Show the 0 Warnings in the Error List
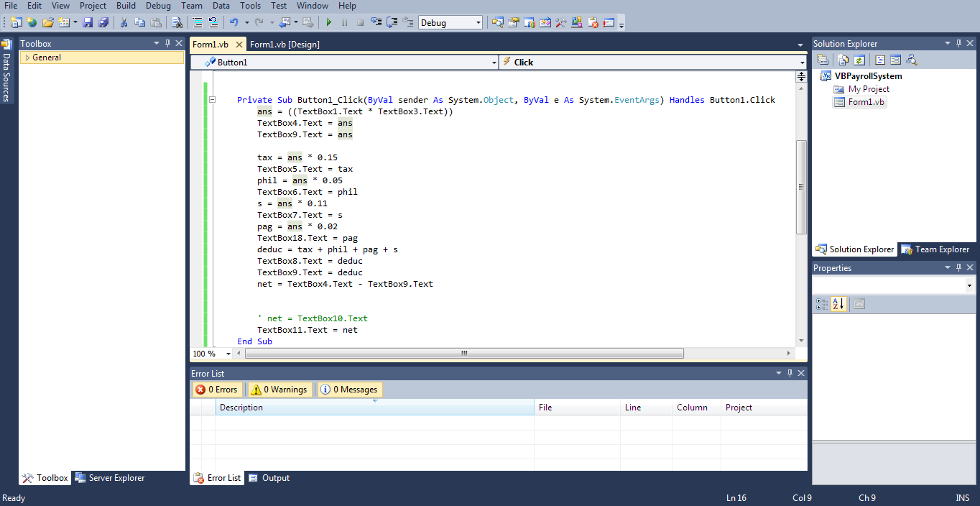 [279, 389]
